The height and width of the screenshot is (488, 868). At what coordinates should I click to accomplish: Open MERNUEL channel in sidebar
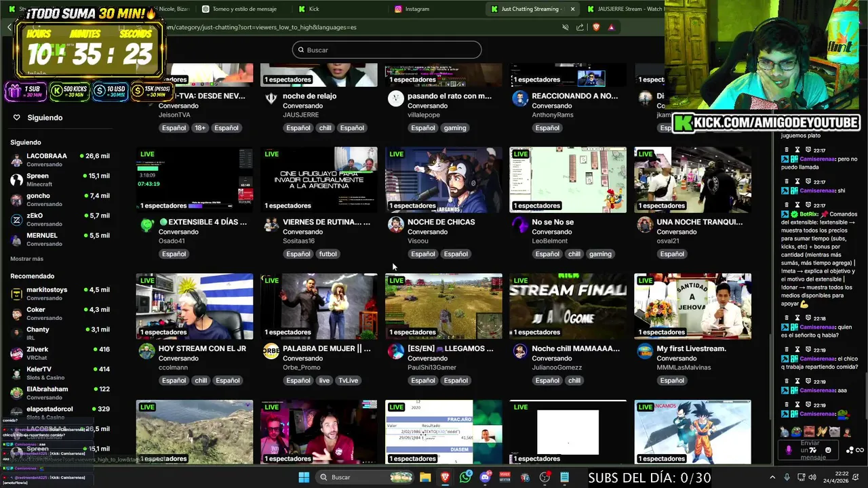60,239
